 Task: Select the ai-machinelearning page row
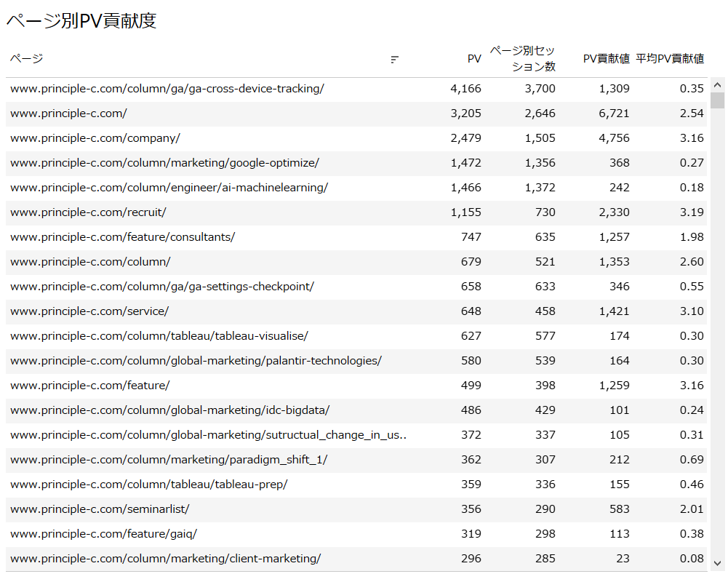169,188
